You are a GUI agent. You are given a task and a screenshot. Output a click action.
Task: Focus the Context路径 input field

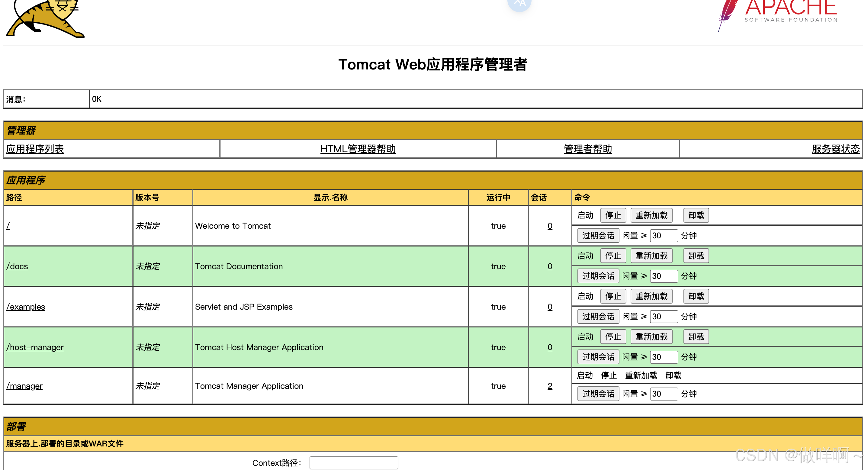[354, 463]
